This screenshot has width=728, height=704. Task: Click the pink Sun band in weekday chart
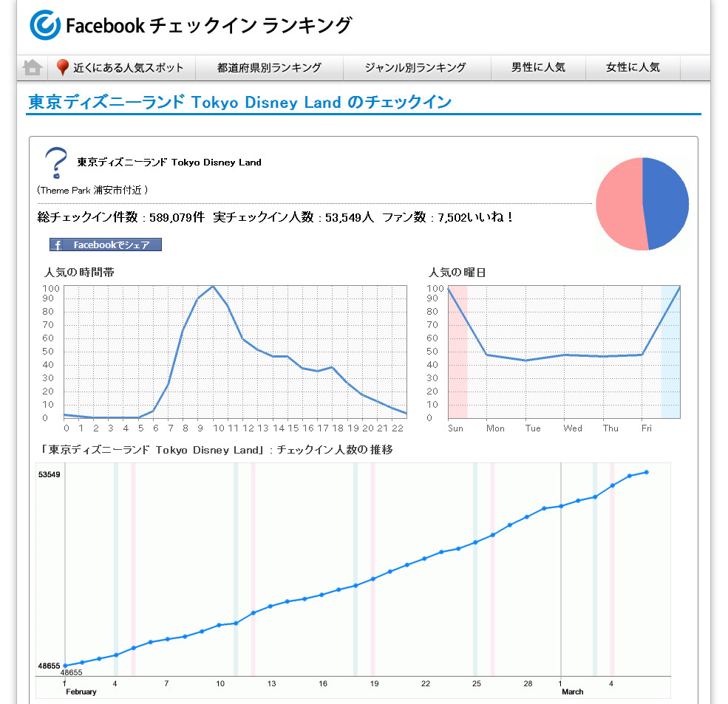pos(457,352)
